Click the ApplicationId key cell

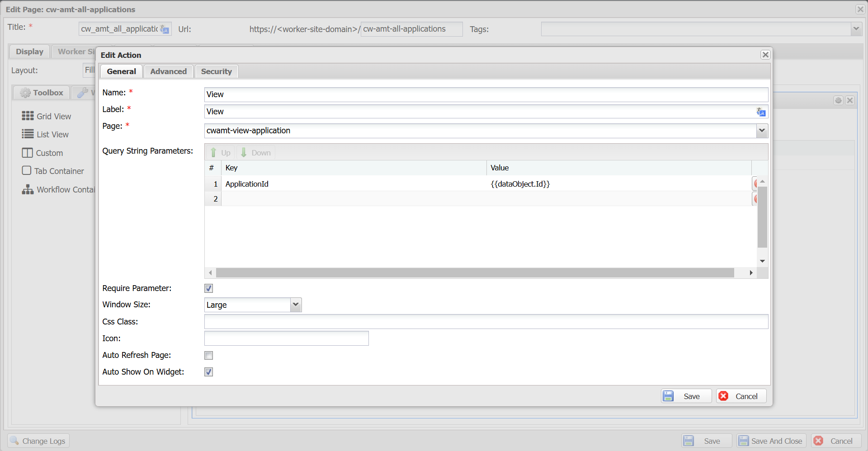pyautogui.click(x=354, y=184)
